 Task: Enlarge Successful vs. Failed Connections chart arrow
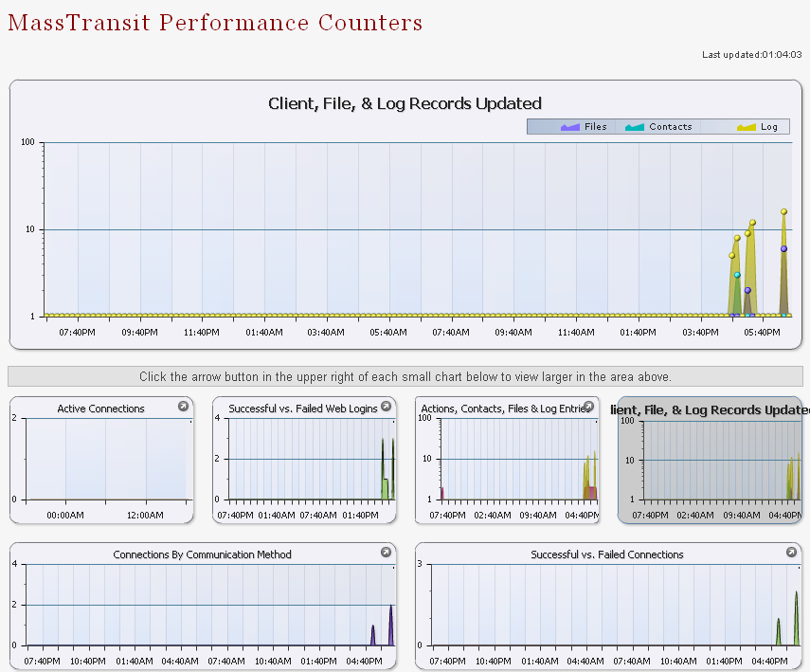(x=792, y=552)
